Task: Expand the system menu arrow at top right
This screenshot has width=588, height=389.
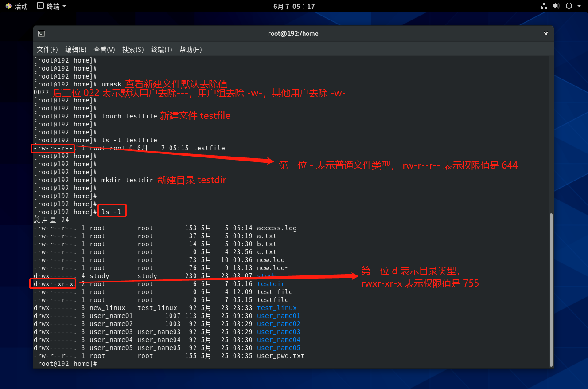Action: coord(579,6)
